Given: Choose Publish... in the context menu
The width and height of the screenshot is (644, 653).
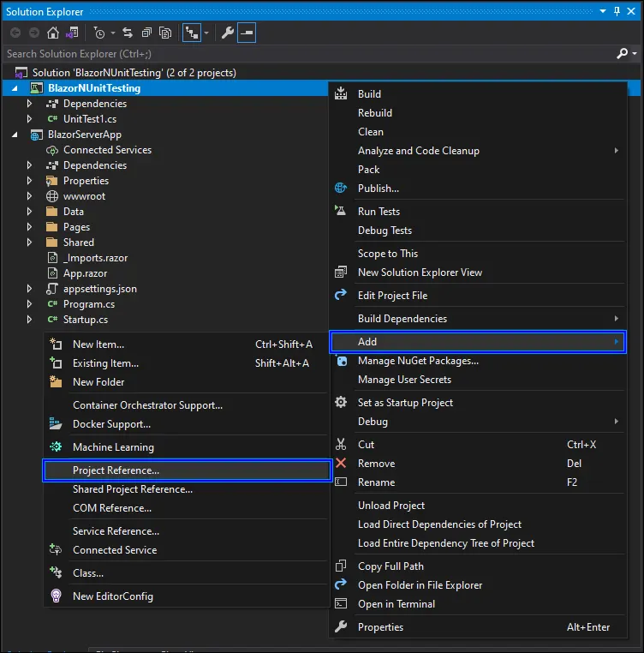Looking at the screenshot, I should (478, 189).
